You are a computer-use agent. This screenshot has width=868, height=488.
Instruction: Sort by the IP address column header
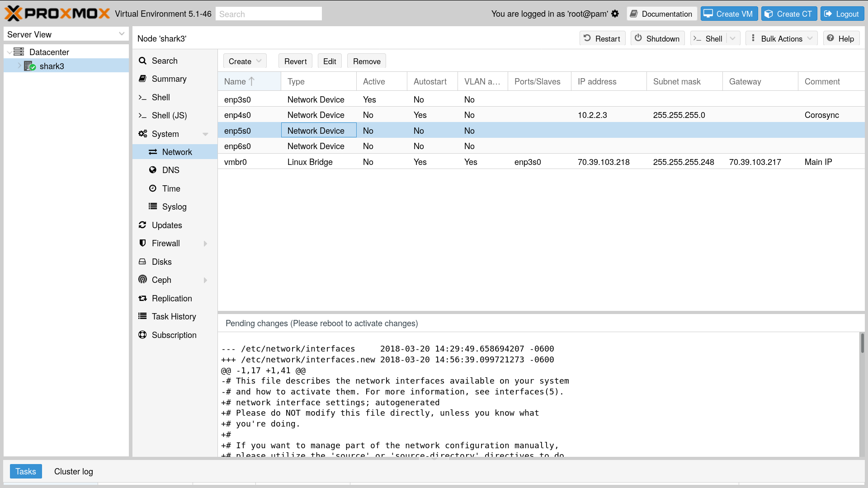[609, 82]
